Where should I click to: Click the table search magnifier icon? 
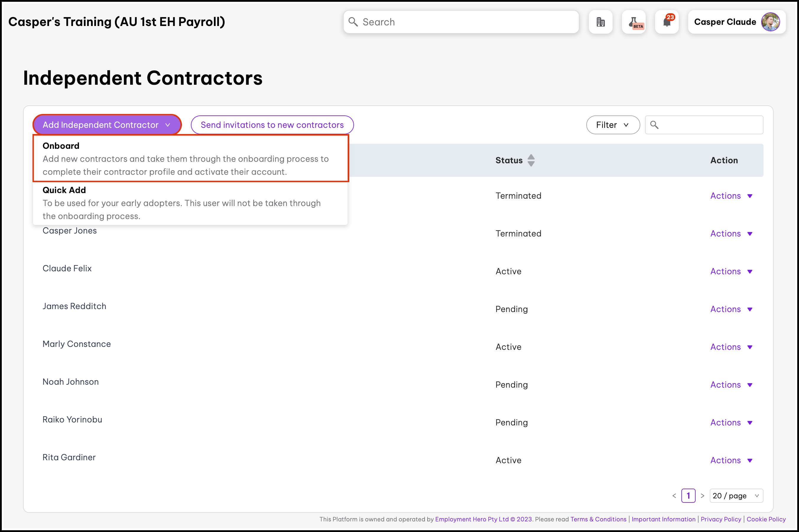(654, 125)
